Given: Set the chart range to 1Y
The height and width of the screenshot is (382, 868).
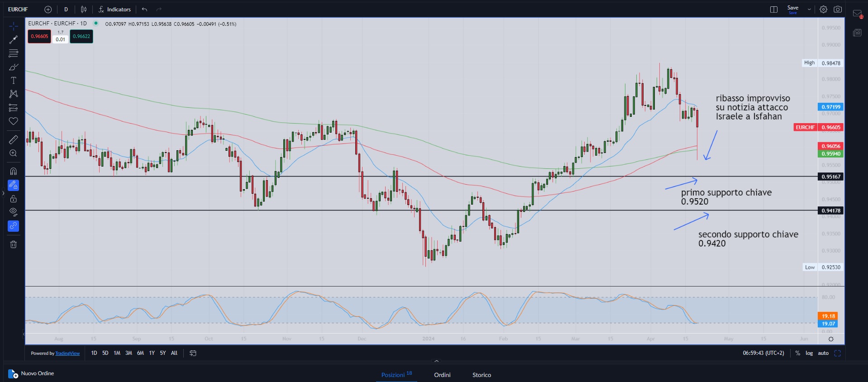Looking at the screenshot, I should (152, 353).
